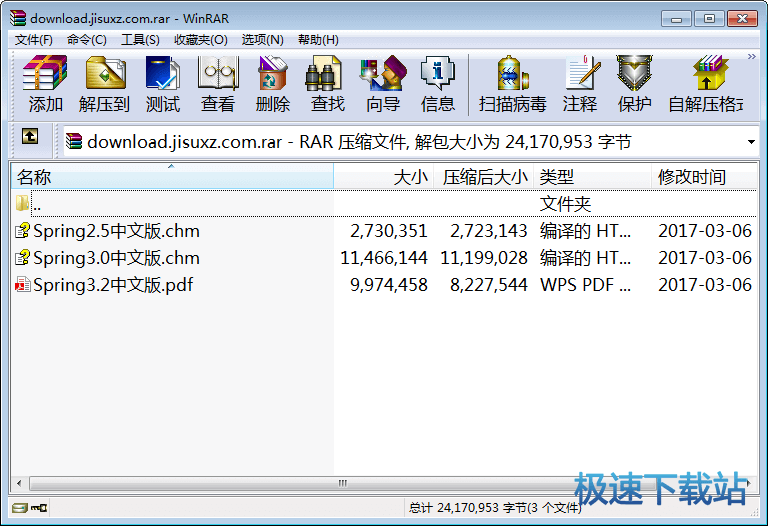The width and height of the screenshot is (768, 526).
Task: Open the archive path dropdown arrow
Action: tap(751, 142)
